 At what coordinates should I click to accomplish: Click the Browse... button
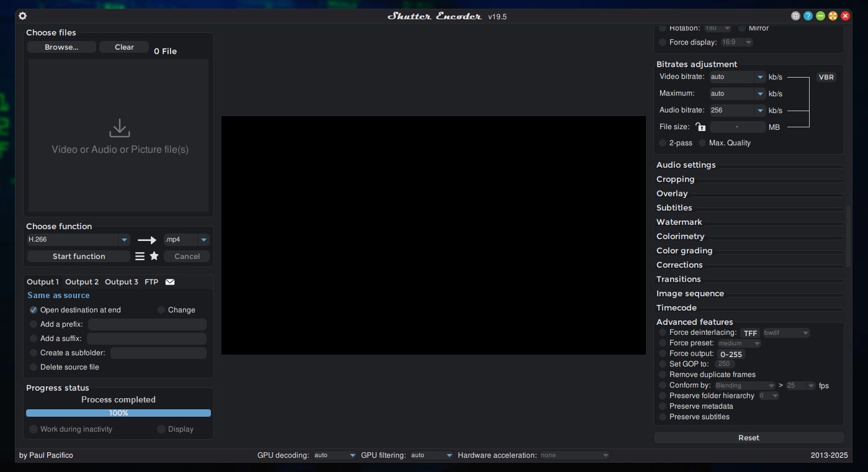click(61, 47)
